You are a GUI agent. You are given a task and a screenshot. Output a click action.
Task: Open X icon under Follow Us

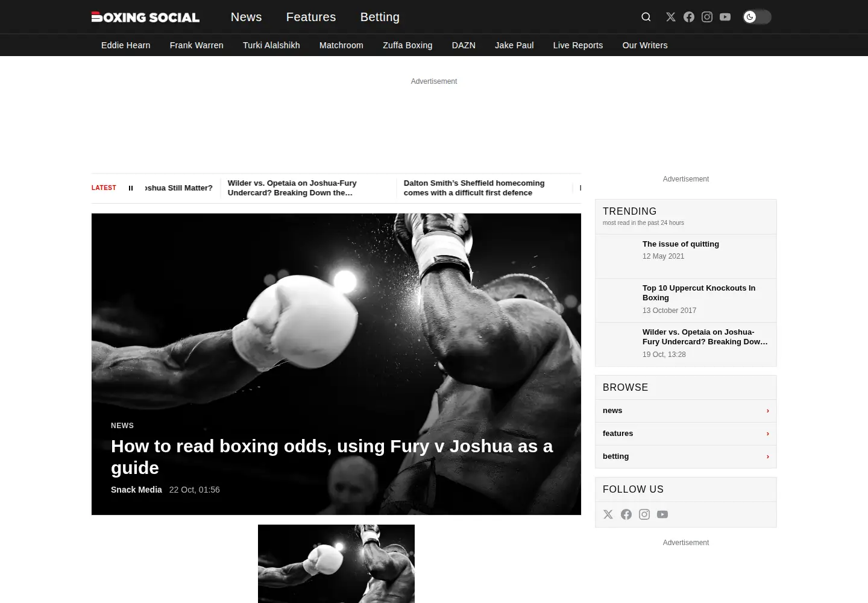pyautogui.click(x=608, y=514)
